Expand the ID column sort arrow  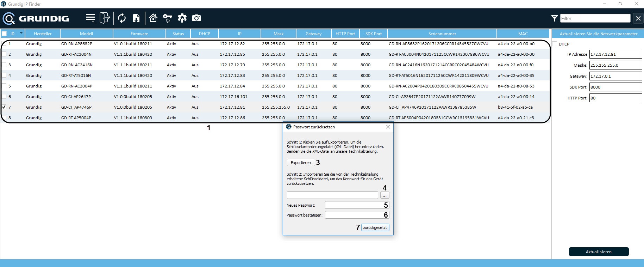(21, 33)
